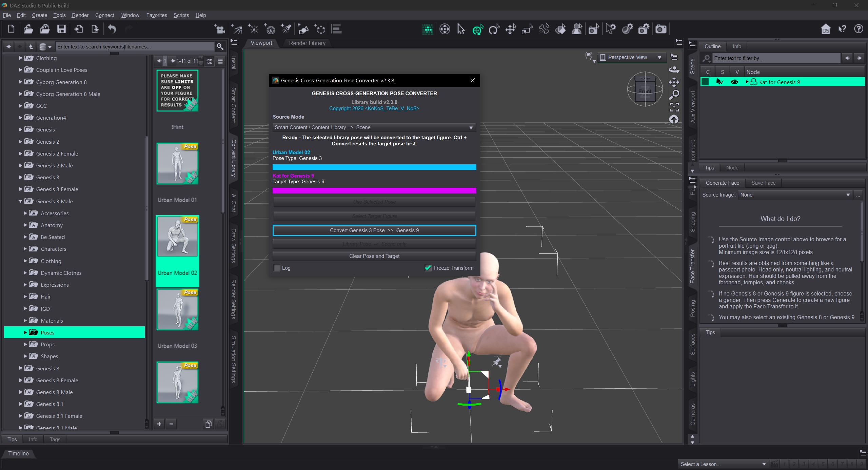Screen dimensions: 868x470
Task: Switch content pane to grid view
Action: coord(210,61)
